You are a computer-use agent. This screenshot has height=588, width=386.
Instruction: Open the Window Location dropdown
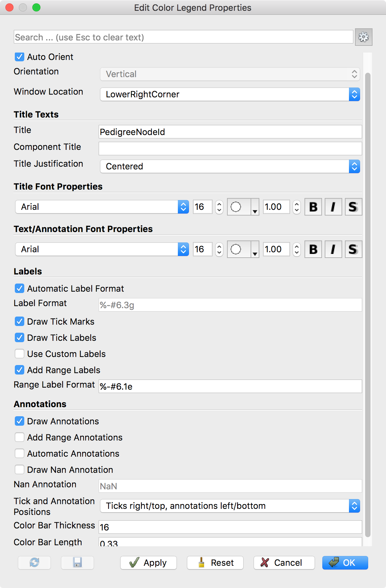coord(230,94)
